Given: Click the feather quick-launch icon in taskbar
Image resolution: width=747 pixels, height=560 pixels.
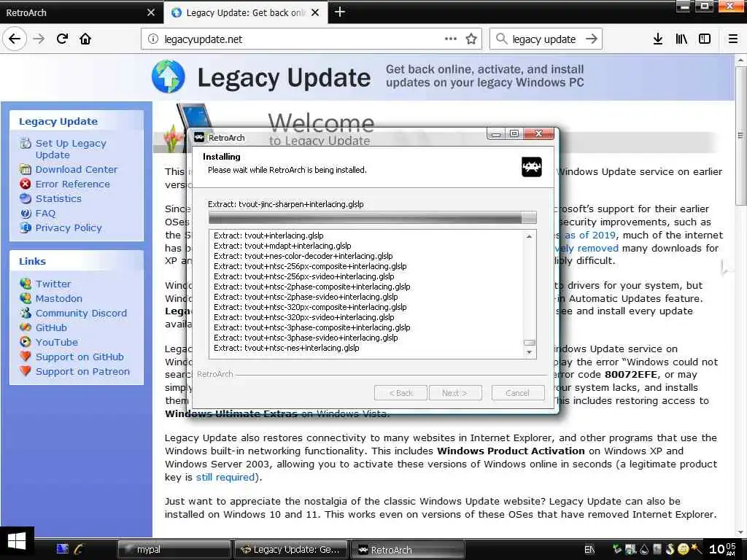Looking at the screenshot, I should click(79, 549).
